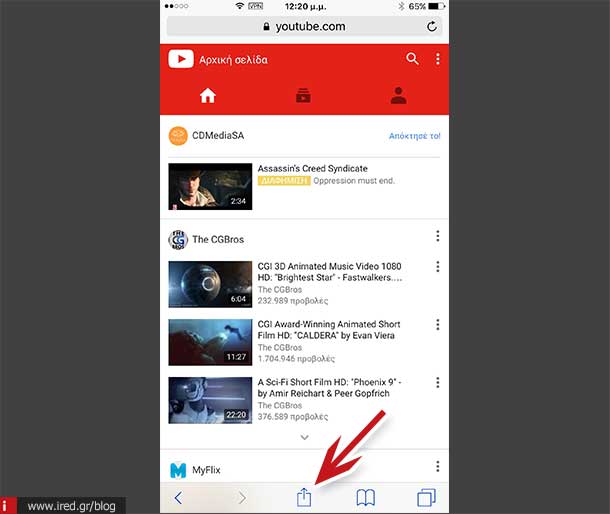Switch to the Subscriptions tab icon
Screen dimensions: 610x514
click(x=303, y=95)
